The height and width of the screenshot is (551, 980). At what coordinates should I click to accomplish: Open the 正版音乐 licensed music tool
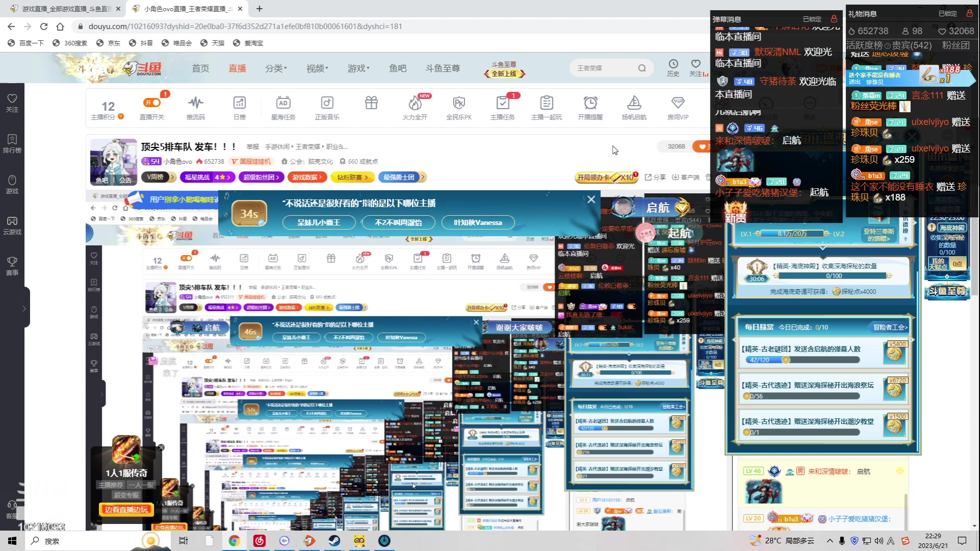(x=327, y=103)
